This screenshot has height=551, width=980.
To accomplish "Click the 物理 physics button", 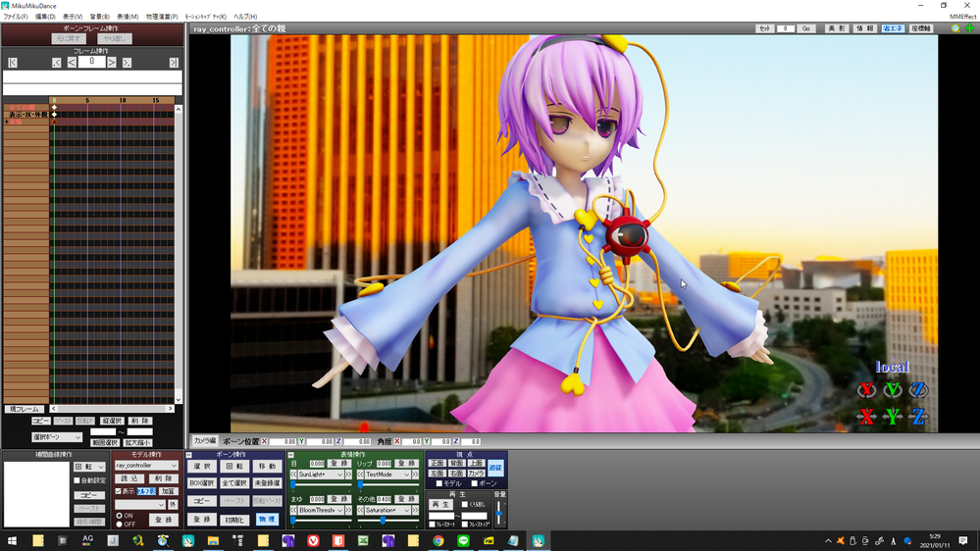I will click(x=267, y=520).
